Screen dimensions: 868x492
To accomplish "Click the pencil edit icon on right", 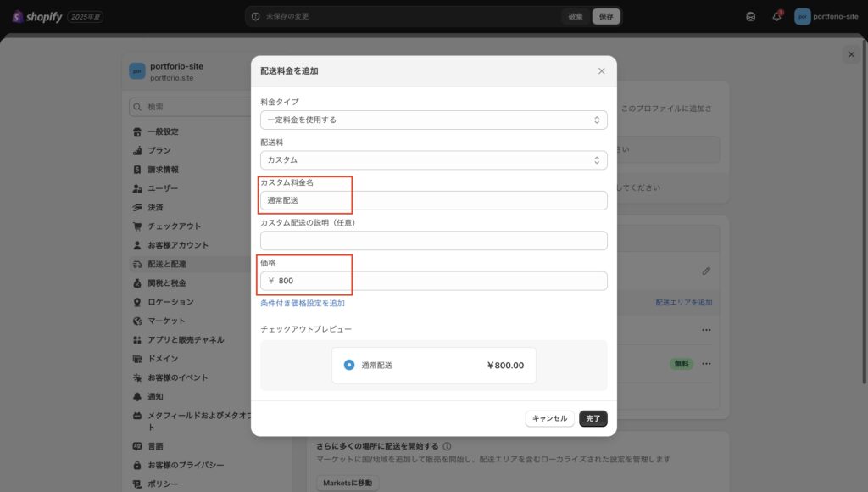I will point(706,271).
